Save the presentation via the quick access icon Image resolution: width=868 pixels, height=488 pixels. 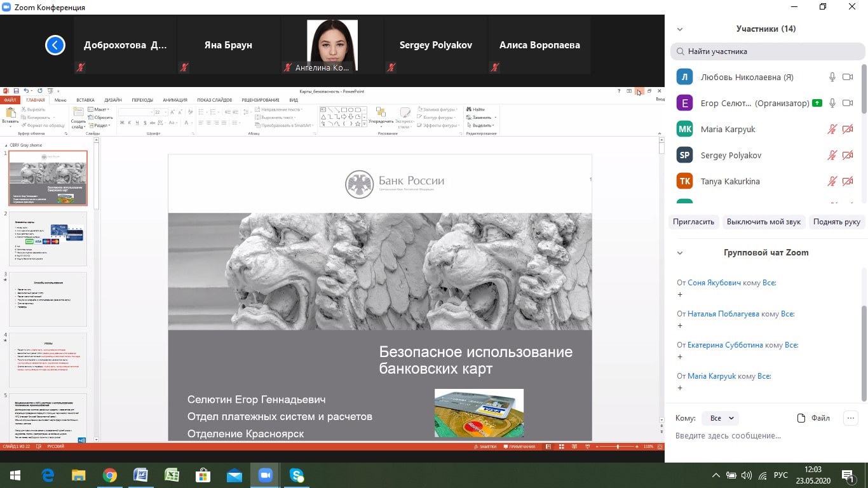pos(16,91)
